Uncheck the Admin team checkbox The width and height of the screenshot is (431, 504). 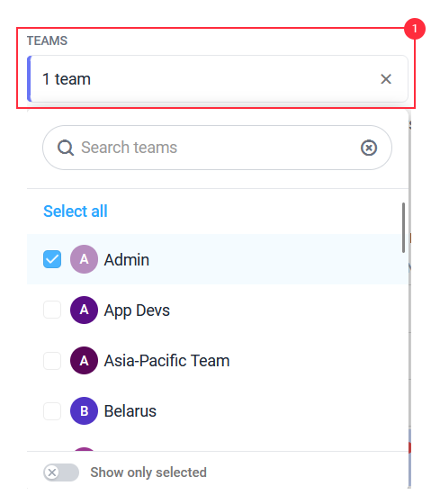pyautogui.click(x=52, y=259)
